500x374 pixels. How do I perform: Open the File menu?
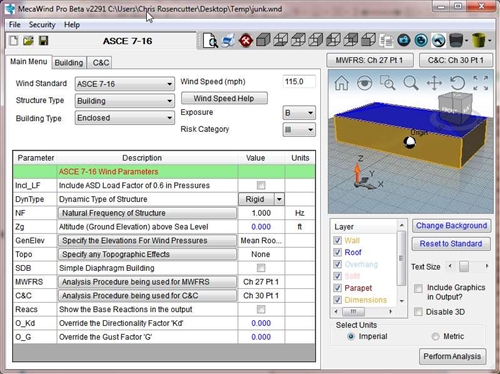coord(15,25)
